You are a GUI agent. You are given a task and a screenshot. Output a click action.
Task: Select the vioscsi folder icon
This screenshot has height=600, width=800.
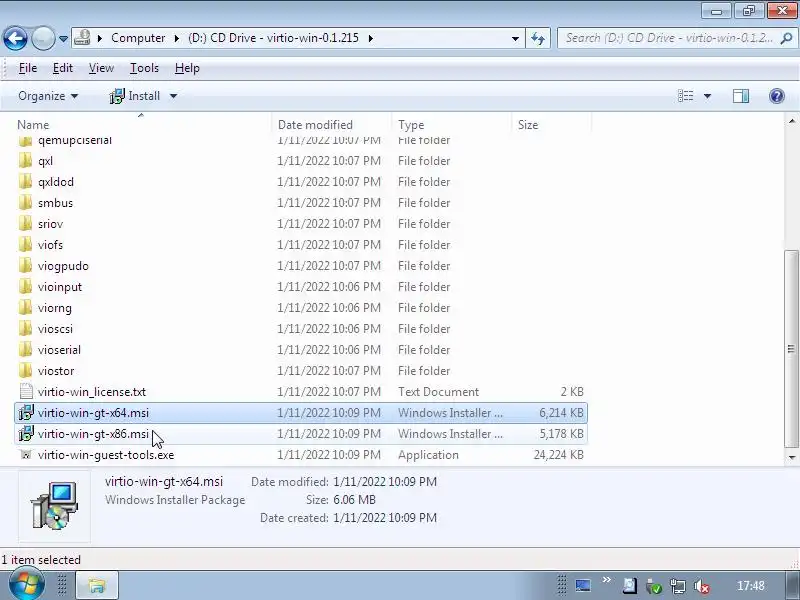[x=25, y=328]
